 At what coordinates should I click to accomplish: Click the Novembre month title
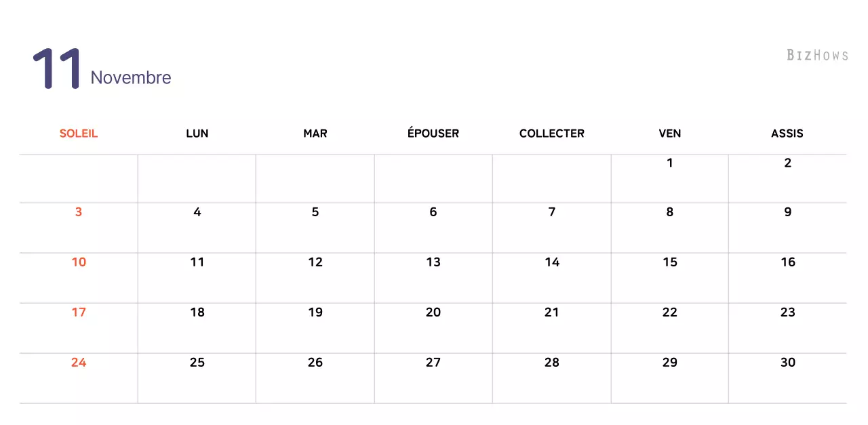pos(131,78)
